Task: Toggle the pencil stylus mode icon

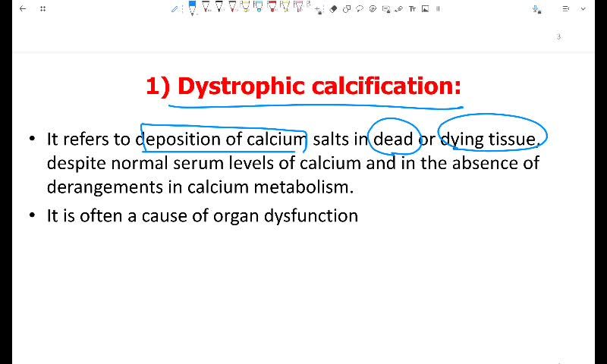Action: point(175,9)
